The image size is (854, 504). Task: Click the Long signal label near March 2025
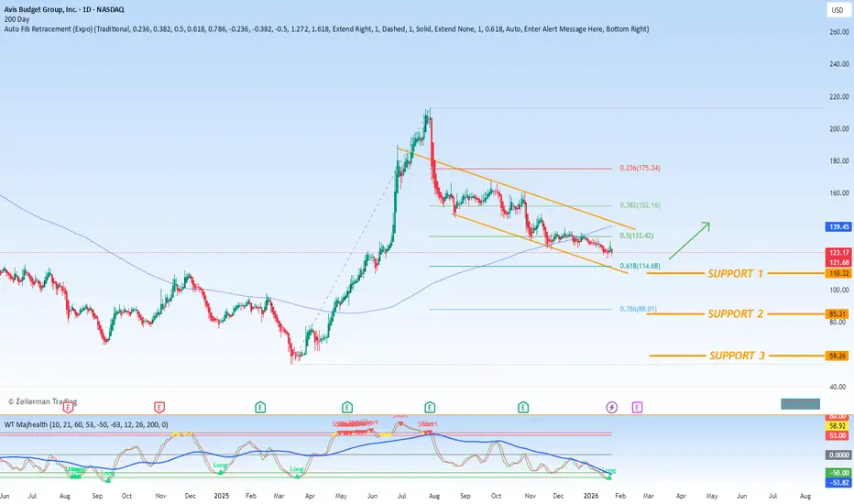point(297,469)
